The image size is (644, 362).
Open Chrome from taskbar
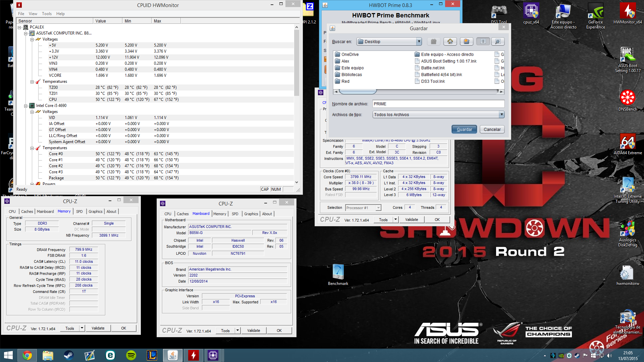pyautogui.click(x=27, y=355)
